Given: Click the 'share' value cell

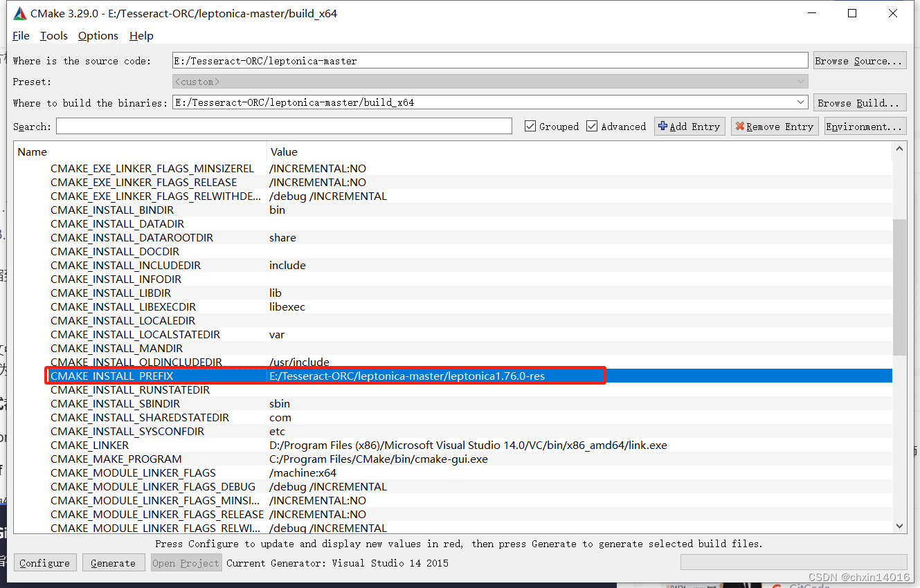Looking at the screenshot, I should click(282, 237).
